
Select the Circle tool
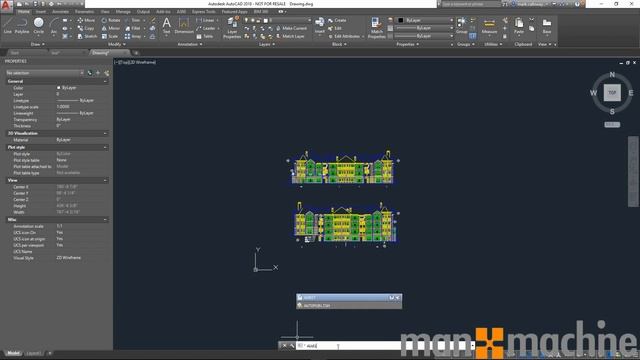[38, 25]
